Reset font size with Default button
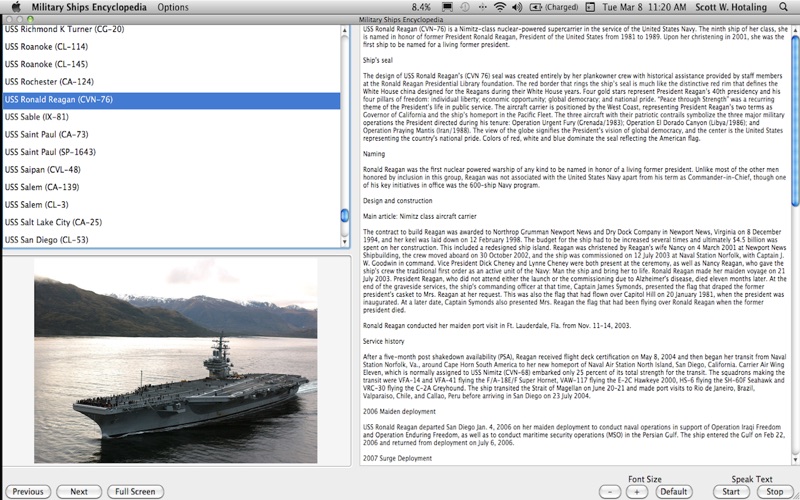The width and height of the screenshot is (800, 500). 673,492
